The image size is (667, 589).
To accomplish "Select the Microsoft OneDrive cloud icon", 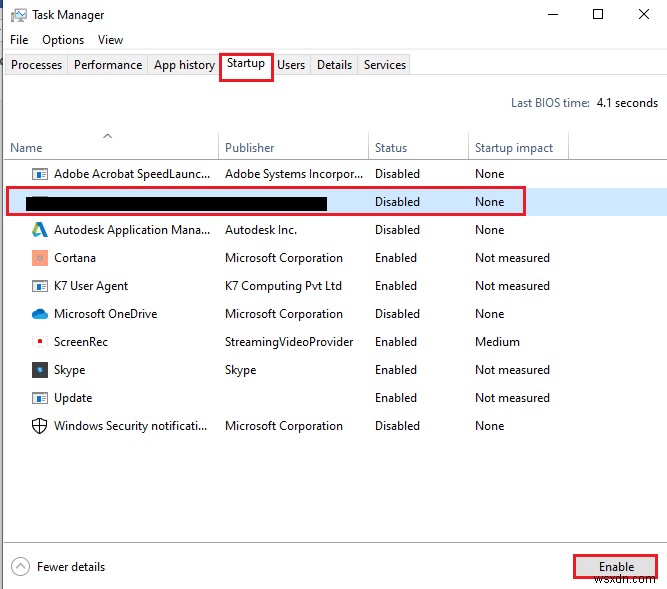I will pos(40,314).
